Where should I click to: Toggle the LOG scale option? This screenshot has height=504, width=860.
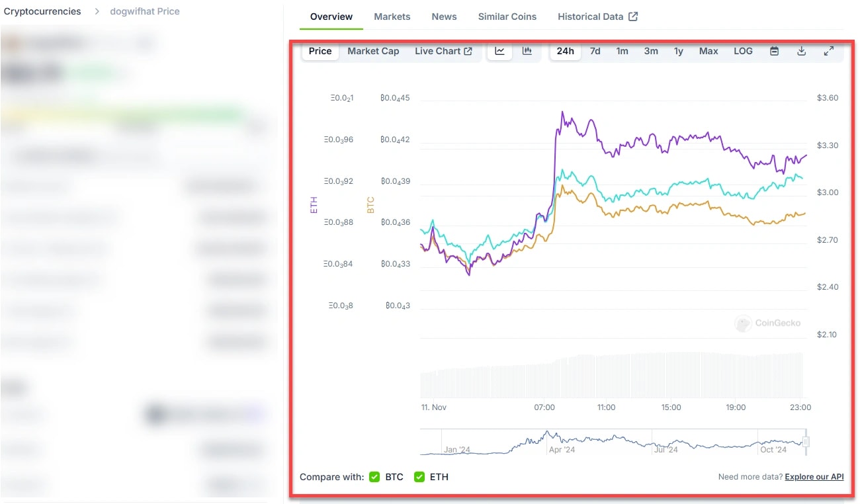[743, 51]
